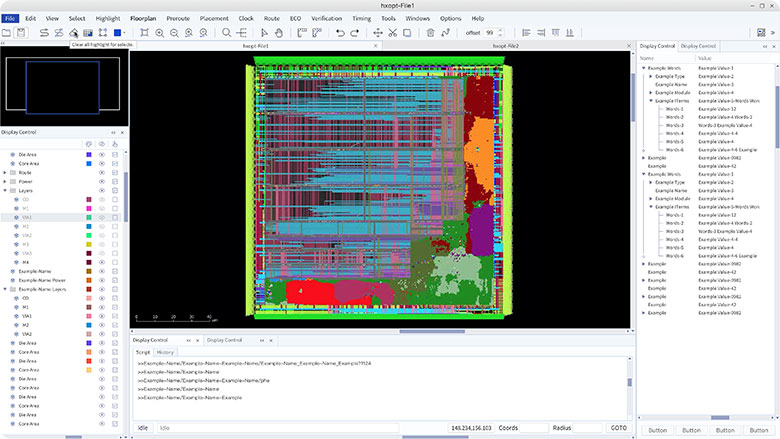Toggle the checkbox for Example-Name Power
This screenshot has height=439, width=780.
pos(114,280)
